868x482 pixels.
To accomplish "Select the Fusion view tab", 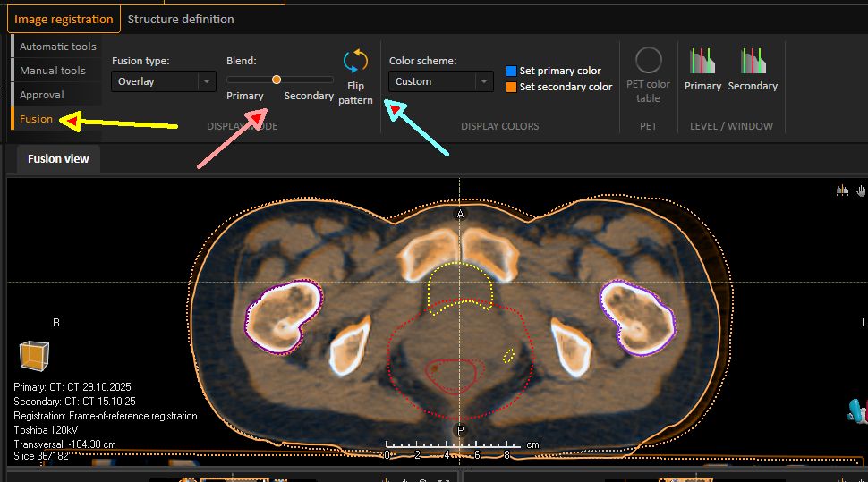I will tap(57, 159).
